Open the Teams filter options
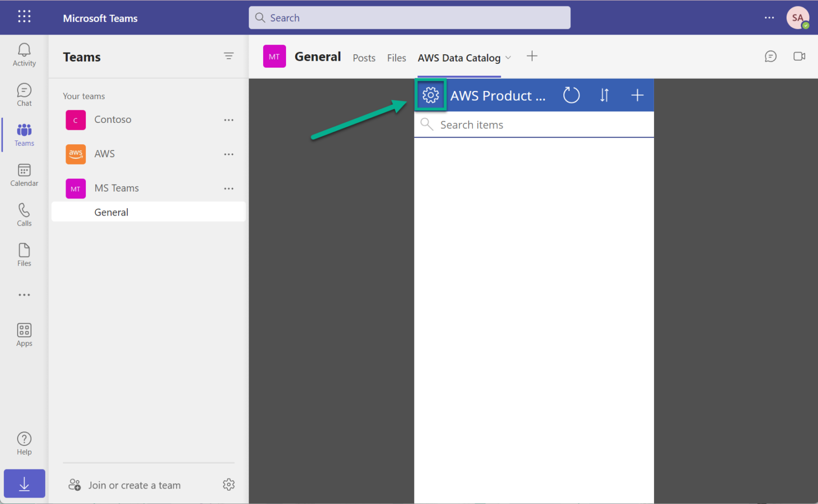This screenshot has width=818, height=504. point(229,56)
